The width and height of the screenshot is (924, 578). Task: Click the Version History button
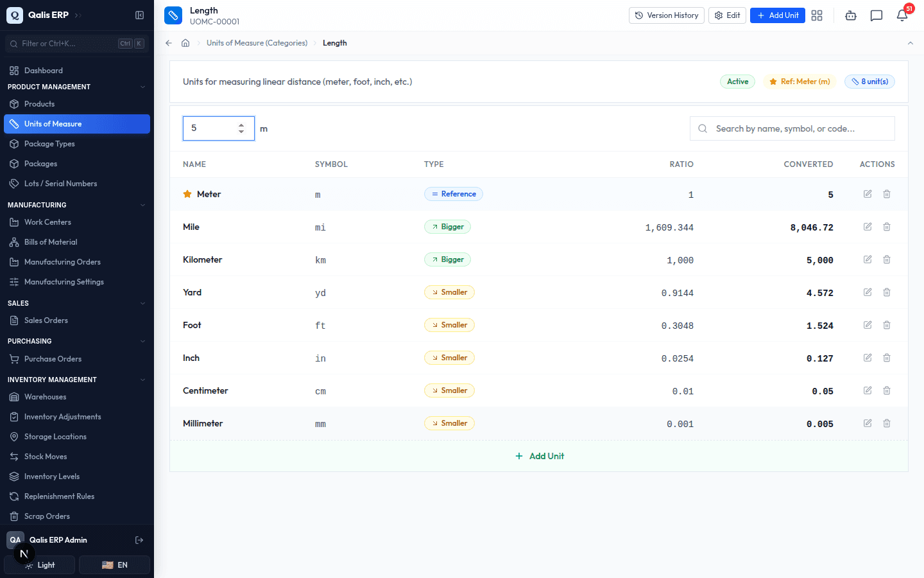[667, 15]
